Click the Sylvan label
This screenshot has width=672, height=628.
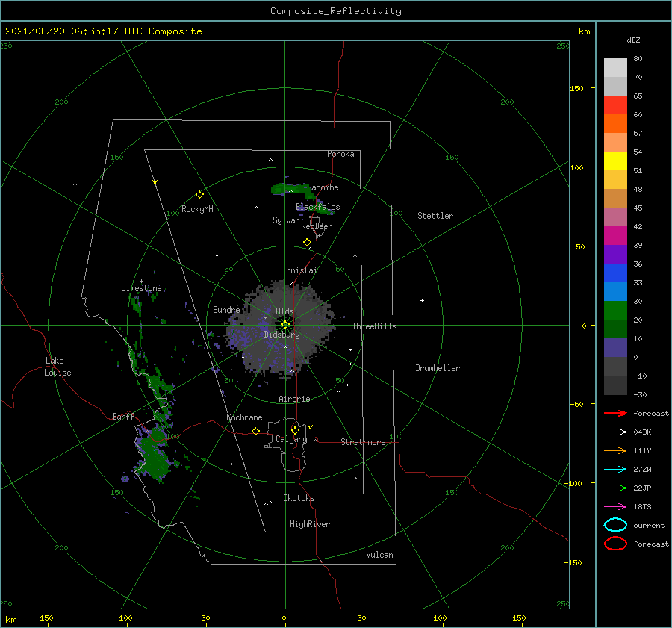(286, 220)
